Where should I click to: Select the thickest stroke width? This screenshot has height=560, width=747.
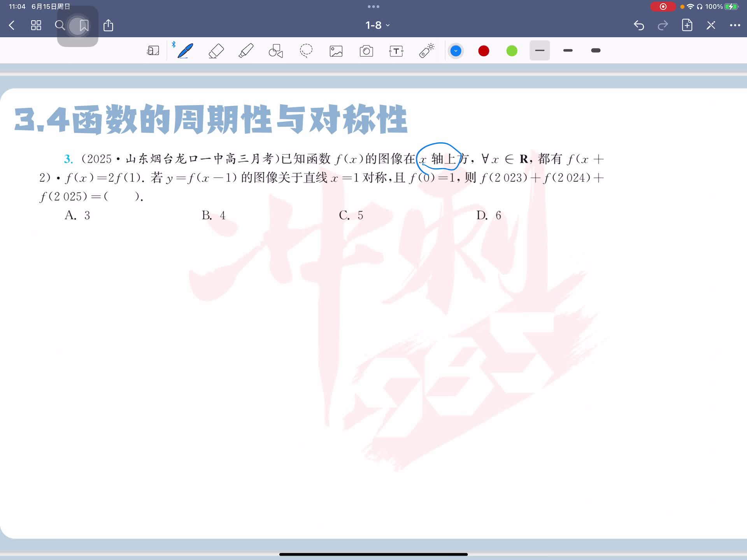(x=596, y=51)
